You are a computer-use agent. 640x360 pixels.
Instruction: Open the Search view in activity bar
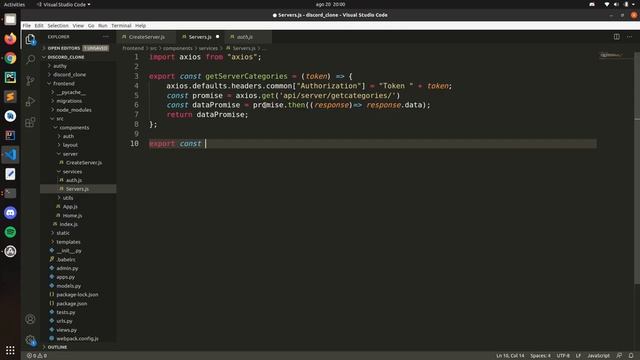(x=30, y=60)
